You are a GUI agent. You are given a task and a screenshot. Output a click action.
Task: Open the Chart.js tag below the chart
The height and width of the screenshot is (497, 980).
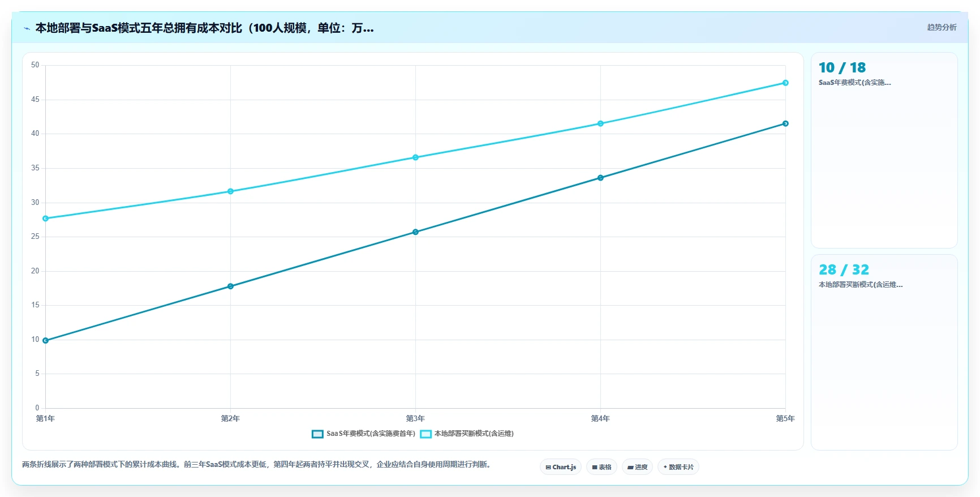click(x=561, y=467)
